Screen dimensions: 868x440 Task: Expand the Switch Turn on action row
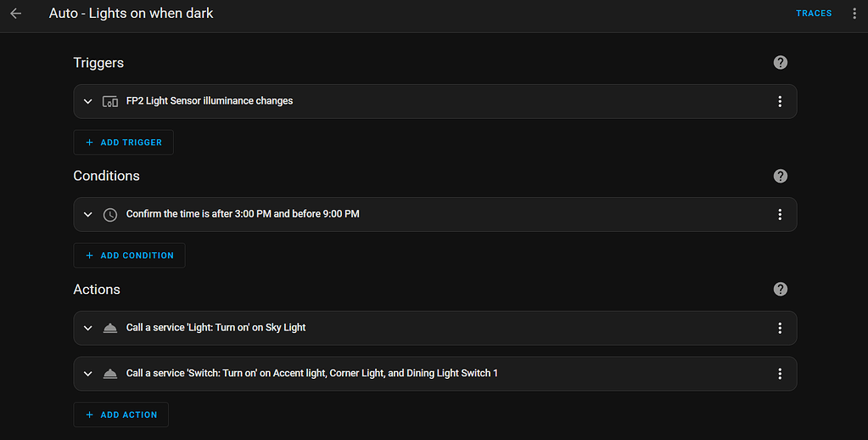coord(87,374)
